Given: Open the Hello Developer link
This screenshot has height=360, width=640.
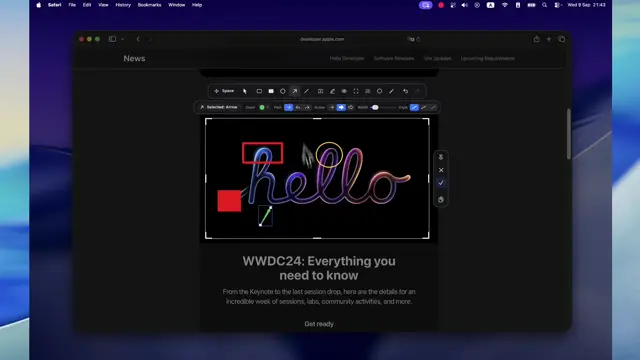Looking at the screenshot, I should point(347,58).
